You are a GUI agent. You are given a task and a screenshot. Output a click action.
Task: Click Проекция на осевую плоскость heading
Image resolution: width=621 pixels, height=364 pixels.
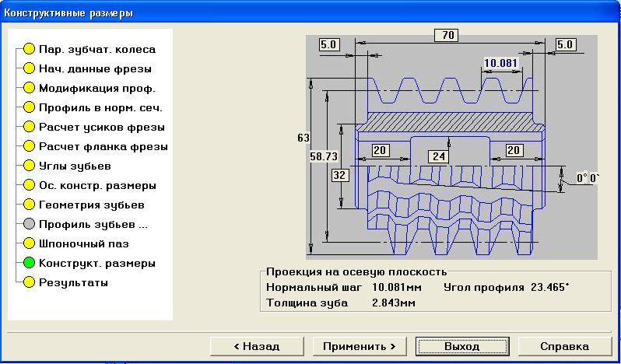pyautogui.click(x=356, y=272)
